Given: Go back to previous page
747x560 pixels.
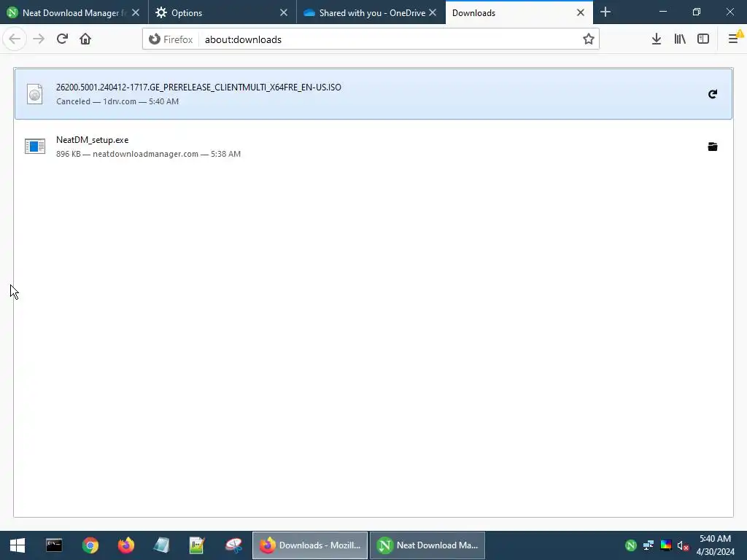Looking at the screenshot, I should (15, 39).
